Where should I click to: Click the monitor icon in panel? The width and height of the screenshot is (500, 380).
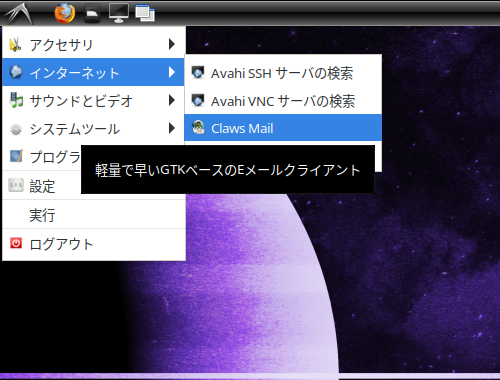[x=119, y=13]
